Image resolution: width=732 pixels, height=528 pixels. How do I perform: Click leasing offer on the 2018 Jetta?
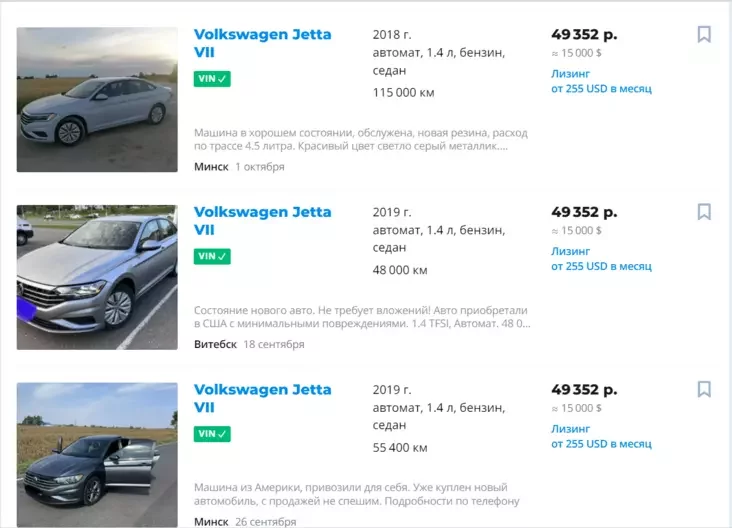[601, 81]
